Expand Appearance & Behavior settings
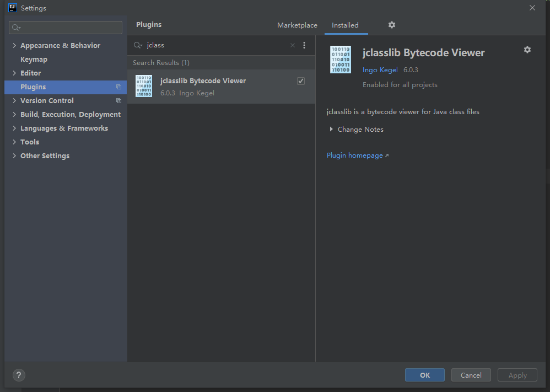This screenshot has height=392, width=550. (14, 45)
